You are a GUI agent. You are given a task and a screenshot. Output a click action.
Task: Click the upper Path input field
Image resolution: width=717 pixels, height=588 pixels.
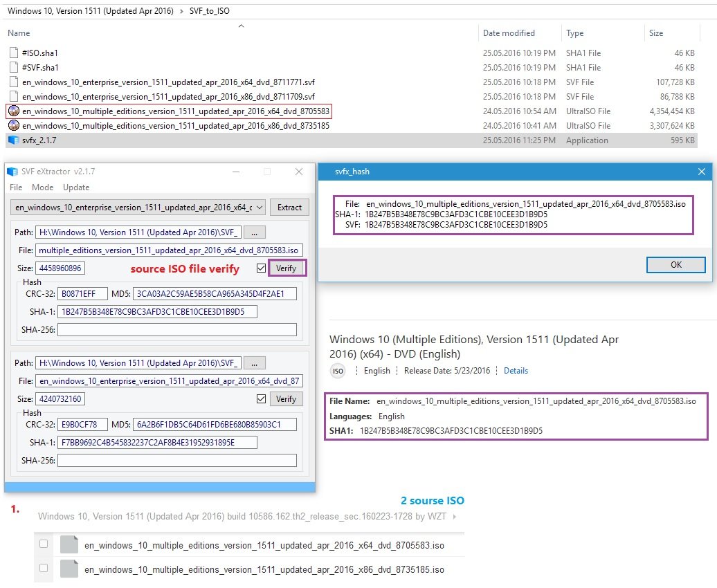138,232
